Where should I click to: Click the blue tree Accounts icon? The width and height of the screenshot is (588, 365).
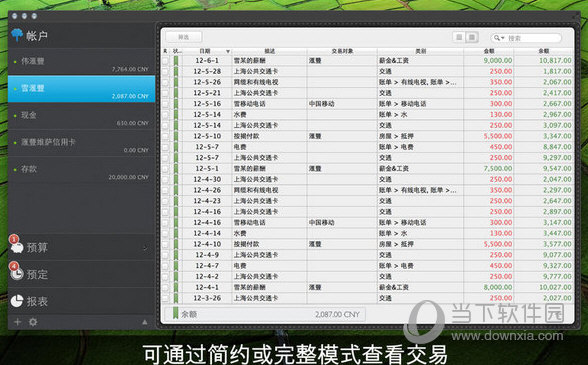point(17,35)
